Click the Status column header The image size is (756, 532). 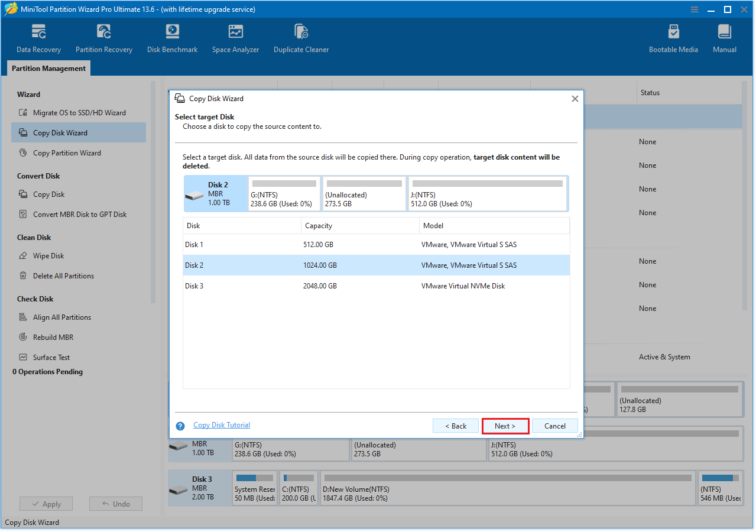coord(650,93)
